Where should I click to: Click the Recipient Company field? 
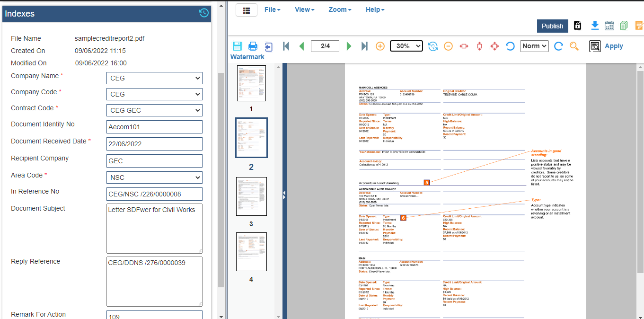click(154, 161)
